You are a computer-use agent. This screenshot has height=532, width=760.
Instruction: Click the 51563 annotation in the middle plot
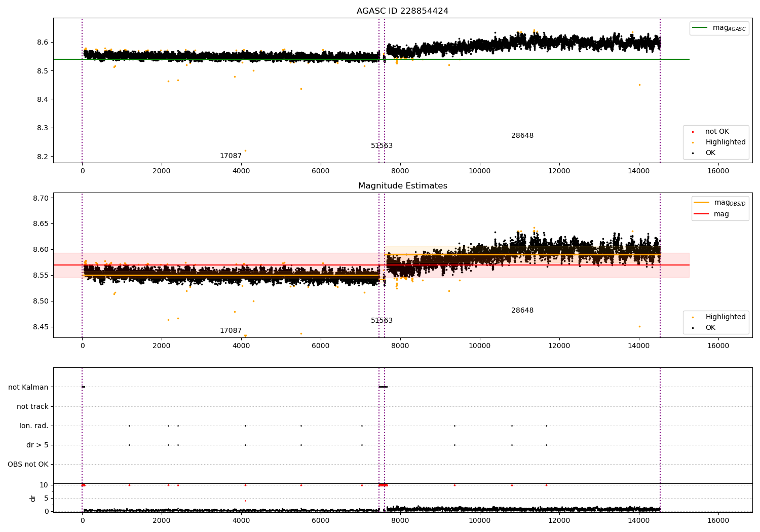pos(382,321)
